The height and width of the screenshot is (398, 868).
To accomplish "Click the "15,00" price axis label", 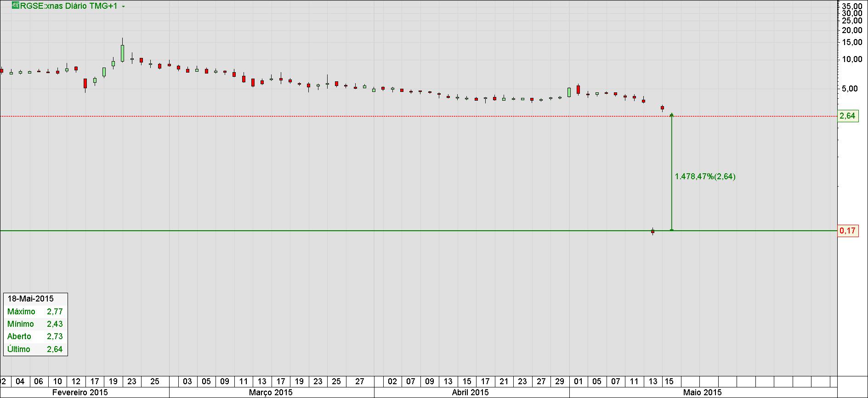I will pos(852,43).
